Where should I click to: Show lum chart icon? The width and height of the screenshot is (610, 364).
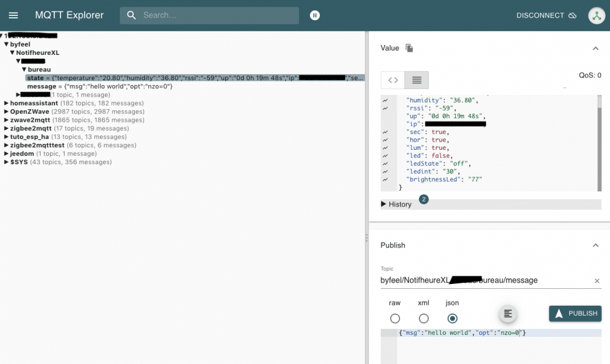click(x=385, y=148)
